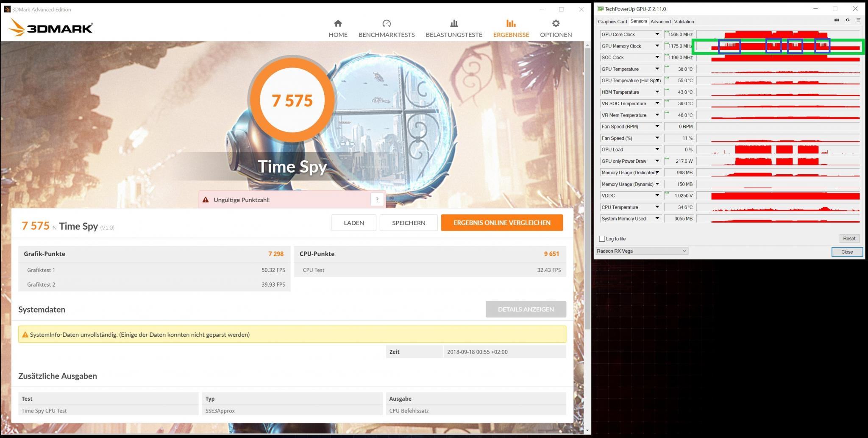Go to Benchmarktests in 3DMark
868x438 pixels.
pyautogui.click(x=387, y=29)
